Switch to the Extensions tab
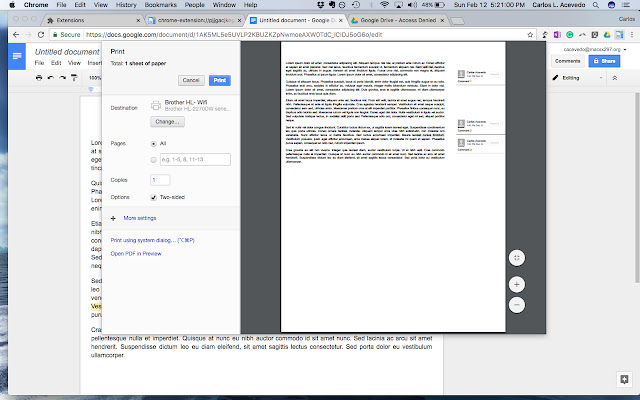The image size is (640, 400). click(93, 20)
